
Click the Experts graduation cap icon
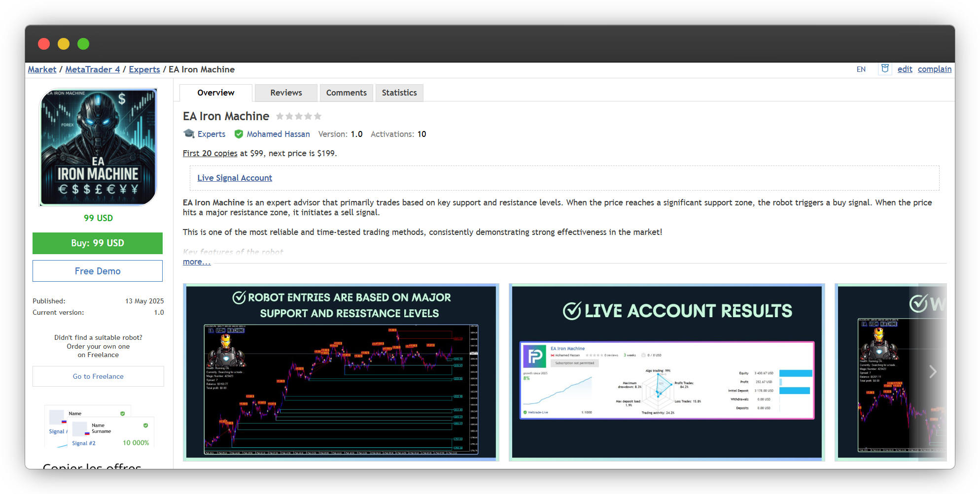(189, 133)
